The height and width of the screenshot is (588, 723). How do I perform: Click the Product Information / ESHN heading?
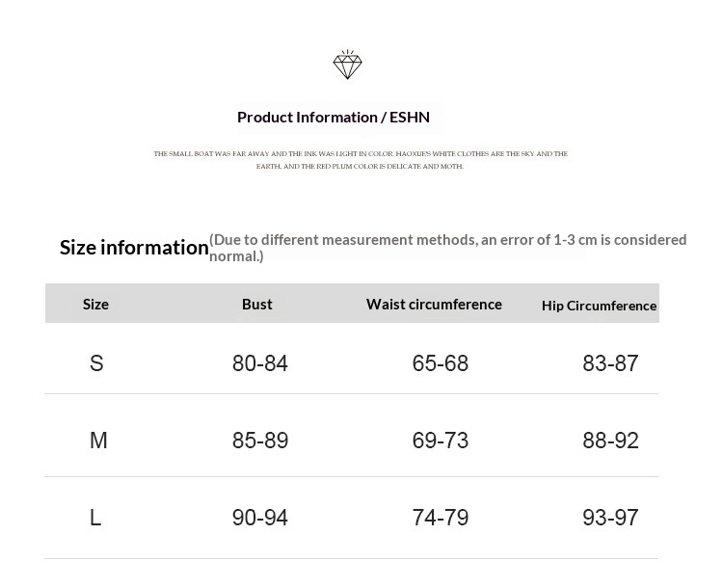[x=334, y=117]
